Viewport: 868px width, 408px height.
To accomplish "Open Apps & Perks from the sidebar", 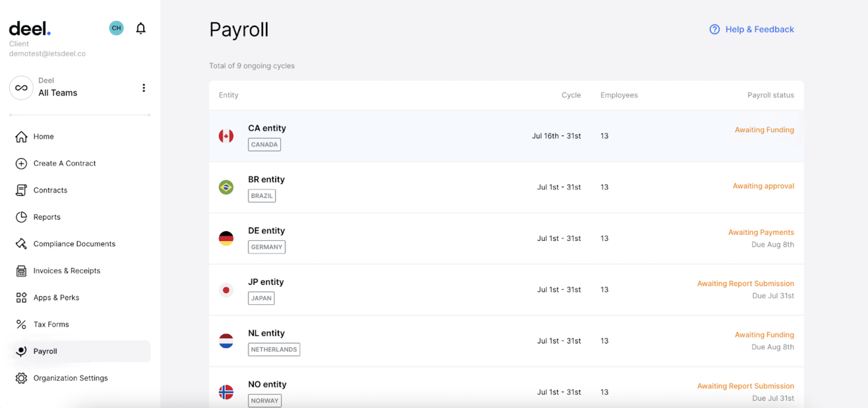I will pyautogui.click(x=21, y=297).
